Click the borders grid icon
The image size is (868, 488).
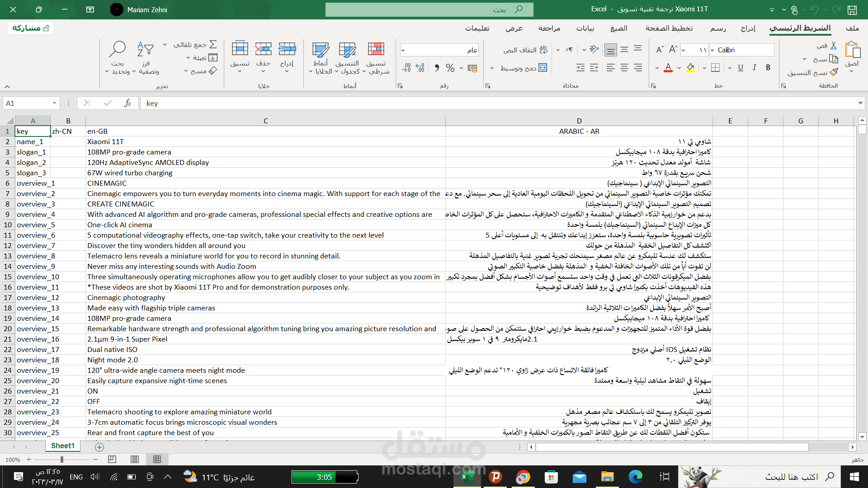point(715,68)
